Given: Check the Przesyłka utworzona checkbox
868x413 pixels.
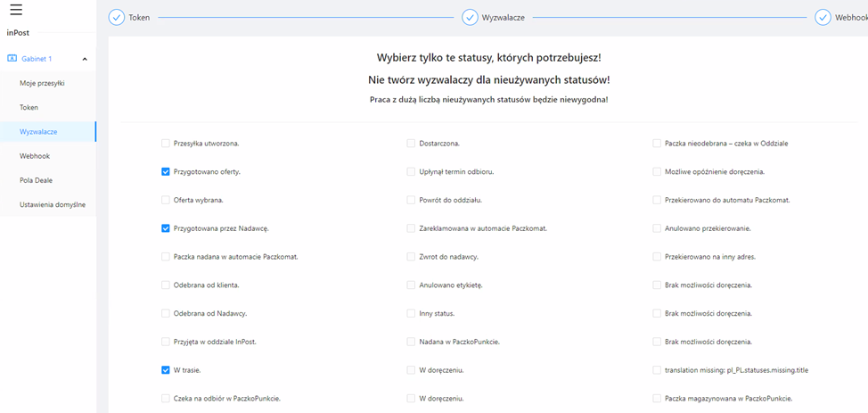Looking at the screenshot, I should (x=165, y=143).
